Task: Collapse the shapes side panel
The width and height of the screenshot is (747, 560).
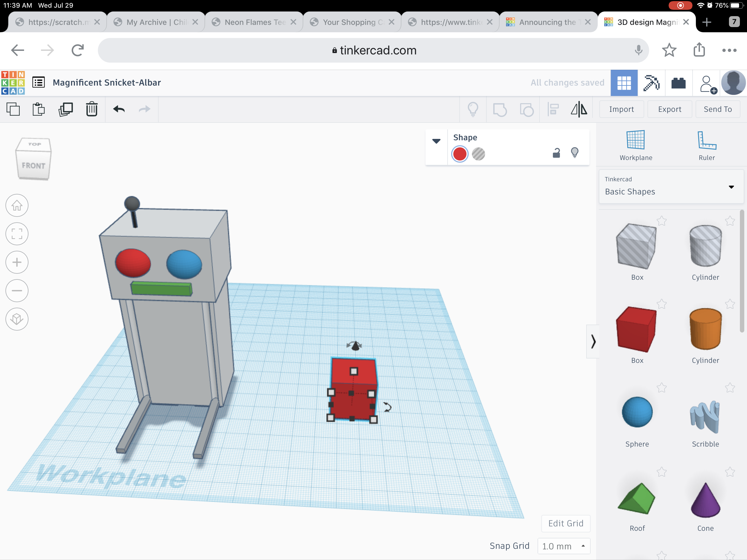Action: click(593, 342)
